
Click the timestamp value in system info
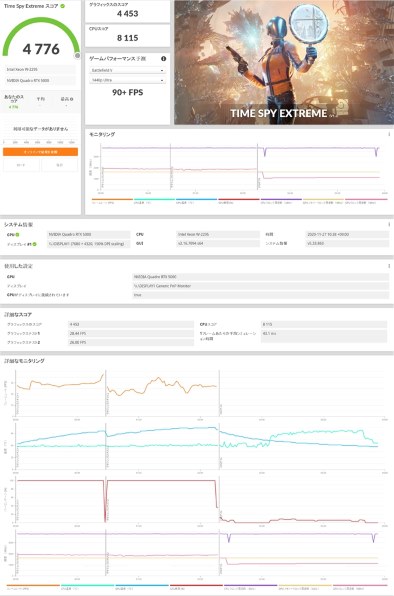(347, 235)
